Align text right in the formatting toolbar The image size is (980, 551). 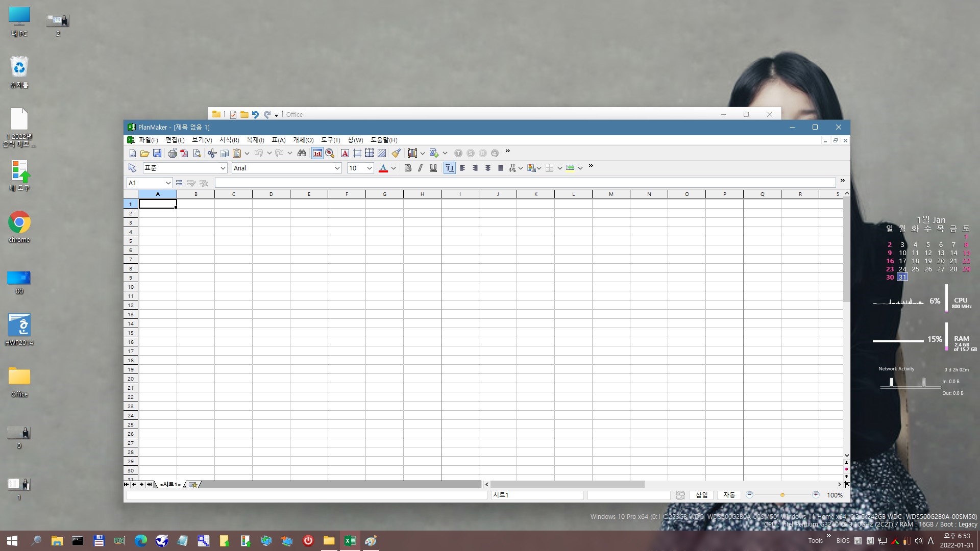(475, 168)
